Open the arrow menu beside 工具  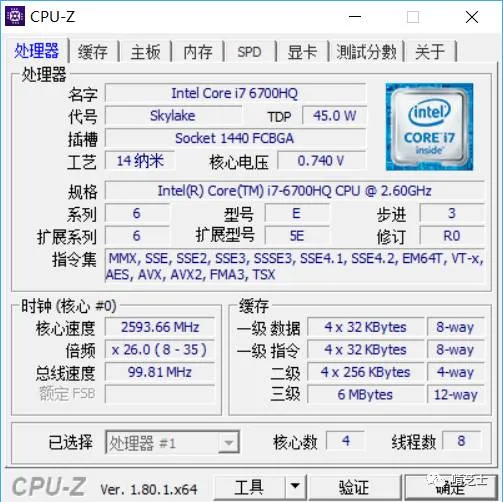tap(295, 486)
